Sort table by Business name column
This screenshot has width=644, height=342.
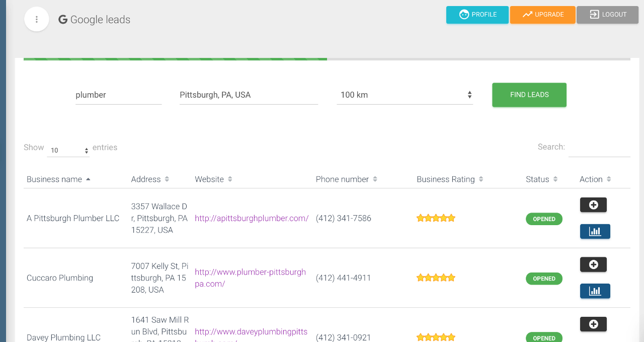58,179
